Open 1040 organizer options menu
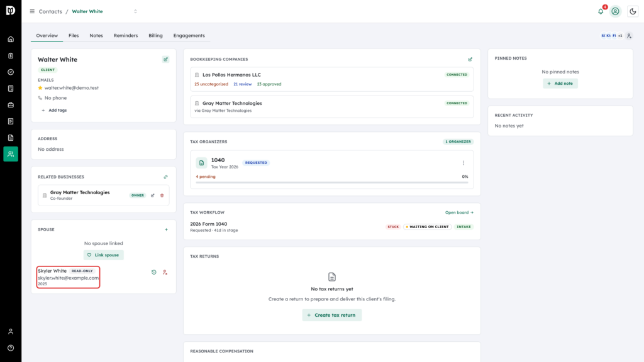This screenshot has width=644, height=362. (x=464, y=163)
